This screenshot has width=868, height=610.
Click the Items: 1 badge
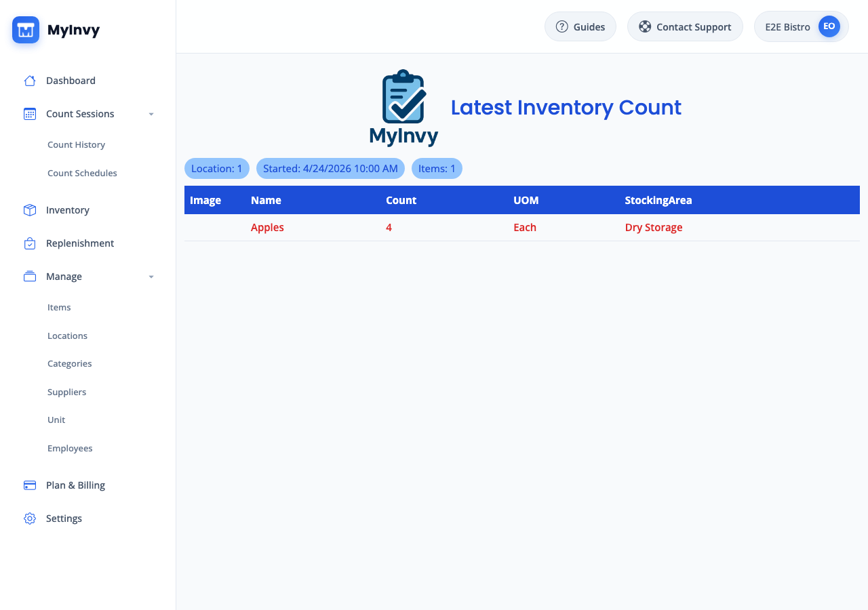(437, 169)
